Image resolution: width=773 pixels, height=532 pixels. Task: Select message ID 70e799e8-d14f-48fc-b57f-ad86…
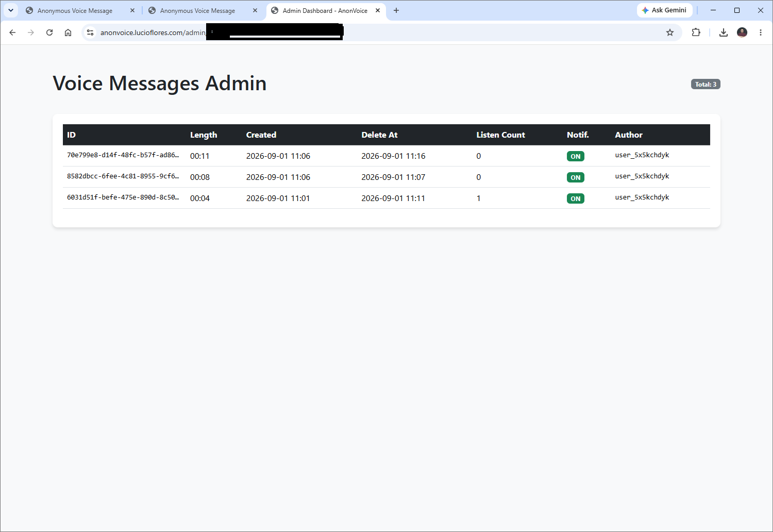coord(123,155)
